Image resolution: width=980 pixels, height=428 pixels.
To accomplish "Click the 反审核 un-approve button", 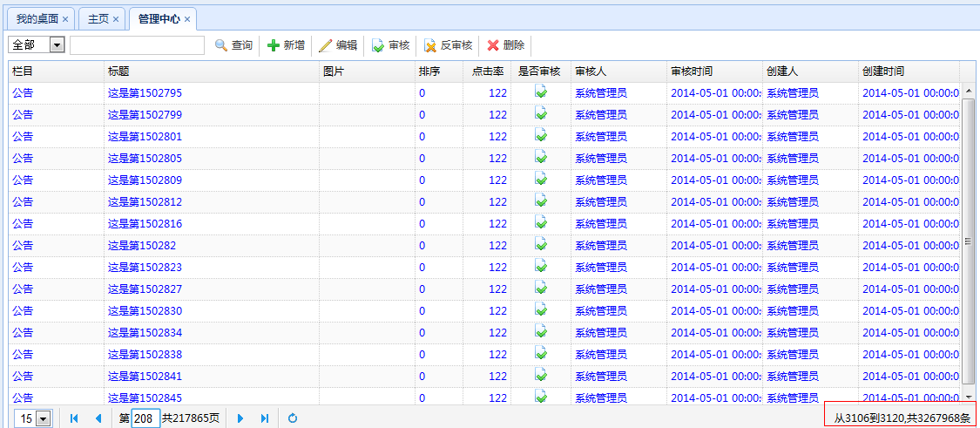I will coord(448,45).
